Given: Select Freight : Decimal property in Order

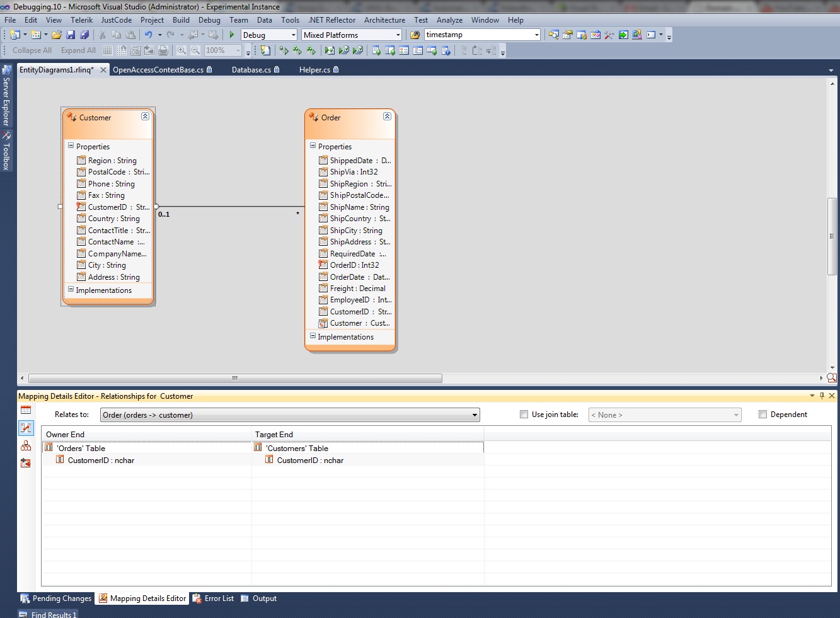Looking at the screenshot, I should click(x=352, y=289).
